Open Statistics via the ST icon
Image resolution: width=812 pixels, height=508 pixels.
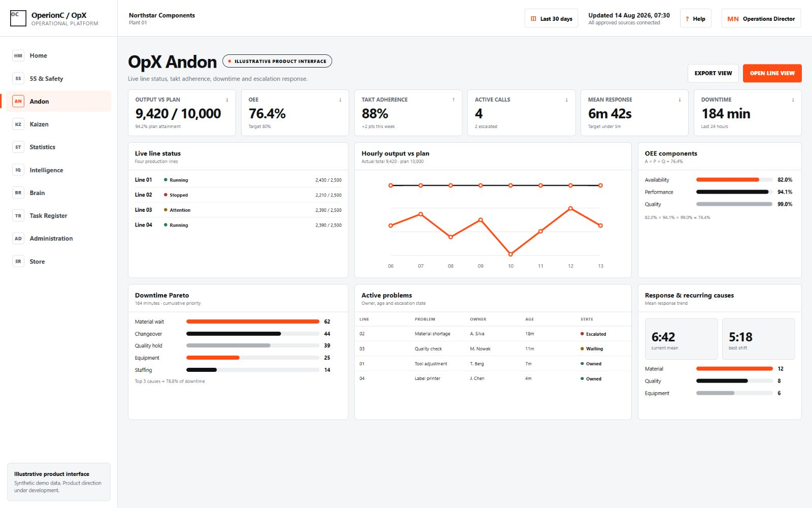[x=18, y=147]
